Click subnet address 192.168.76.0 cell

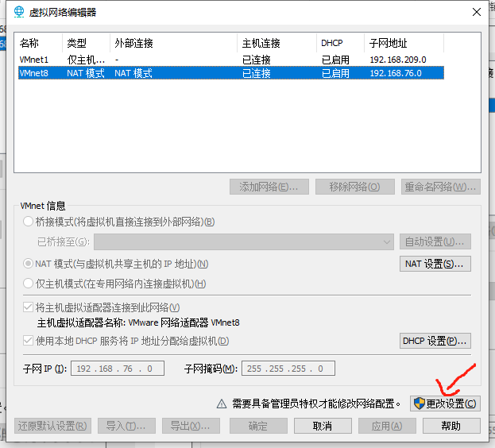click(396, 73)
